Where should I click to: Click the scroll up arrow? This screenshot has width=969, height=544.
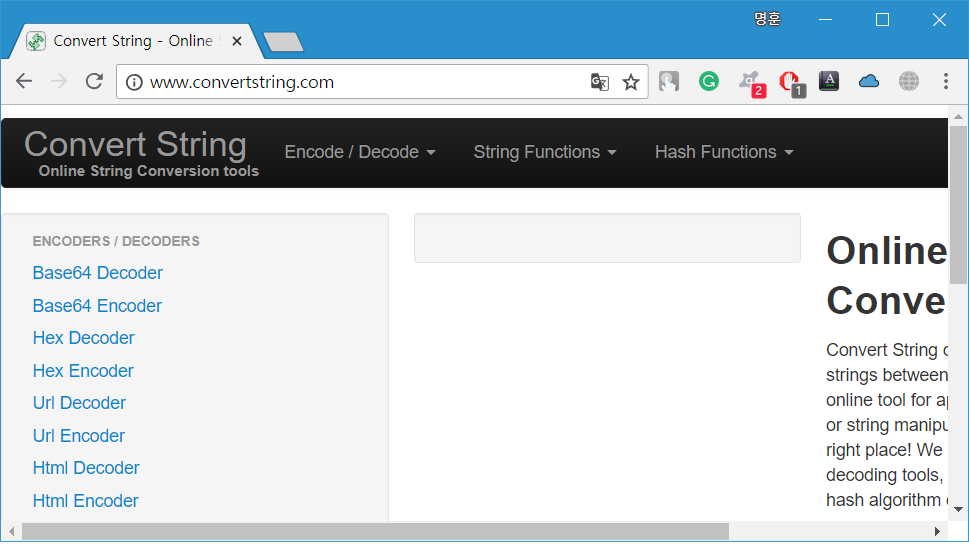[958, 116]
